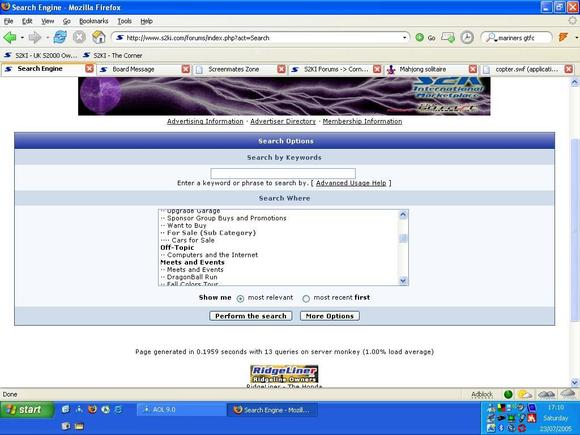Open the Forward button history dropdown arrow
Image resolution: width=580 pixels, height=435 pixels.
click(47, 37)
